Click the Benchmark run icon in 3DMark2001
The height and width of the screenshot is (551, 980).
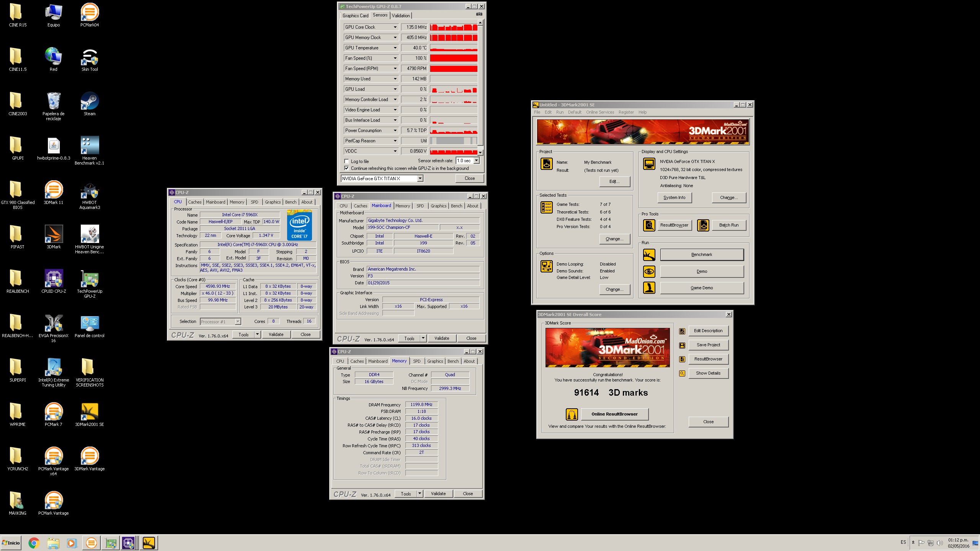(x=649, y=254)
